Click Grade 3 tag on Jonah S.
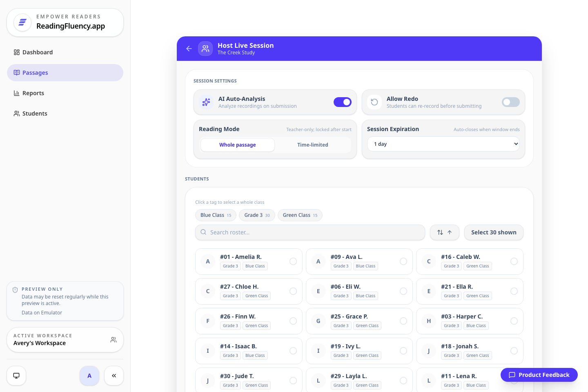Image resolution: width=588 pixels, height=392 pixels. click(451, 356)
